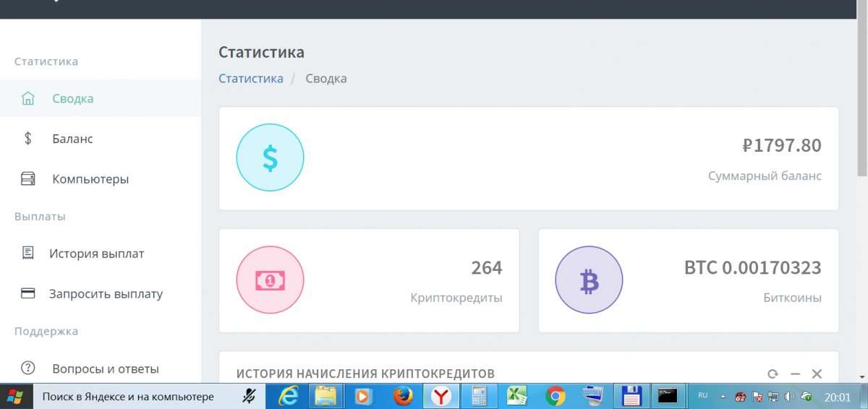Click the question mark icon in Поддержка
This screenshot has height=409, width=868.
[x=28, y=368]
